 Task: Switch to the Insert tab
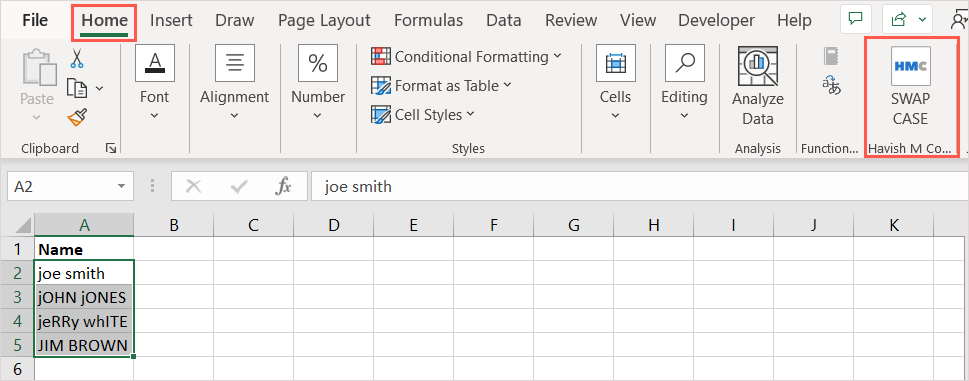tap(171, 20)
